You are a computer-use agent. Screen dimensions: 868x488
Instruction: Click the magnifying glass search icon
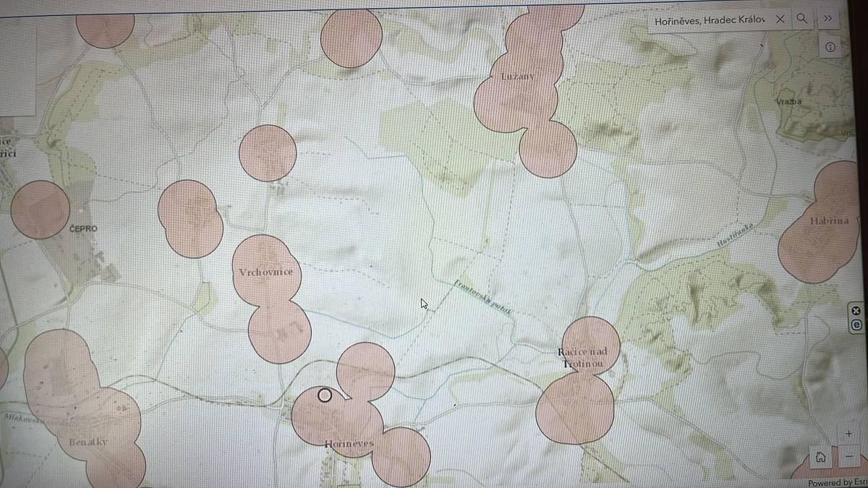(802, 20)
